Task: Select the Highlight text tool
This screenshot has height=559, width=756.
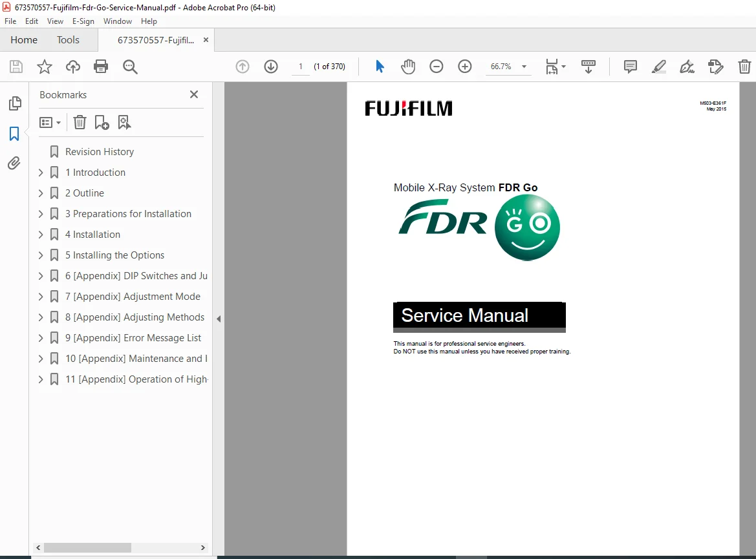Action: [x=658, y=67]
